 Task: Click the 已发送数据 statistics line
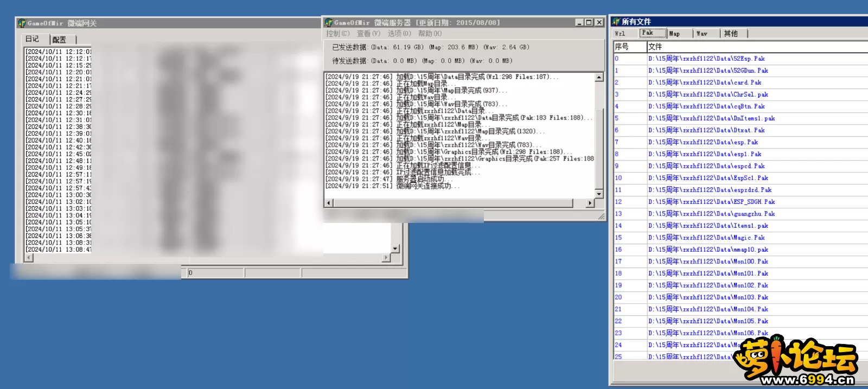click(x=431, y=47)
